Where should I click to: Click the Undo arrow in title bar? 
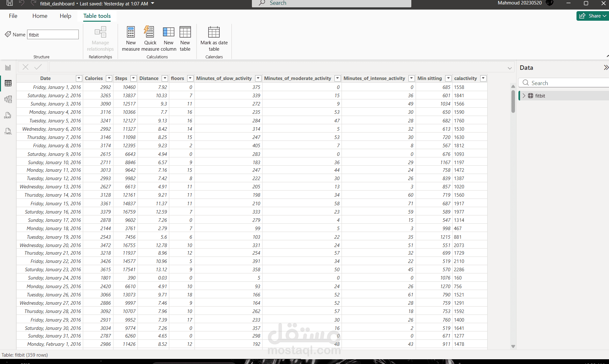click(22, 3)
